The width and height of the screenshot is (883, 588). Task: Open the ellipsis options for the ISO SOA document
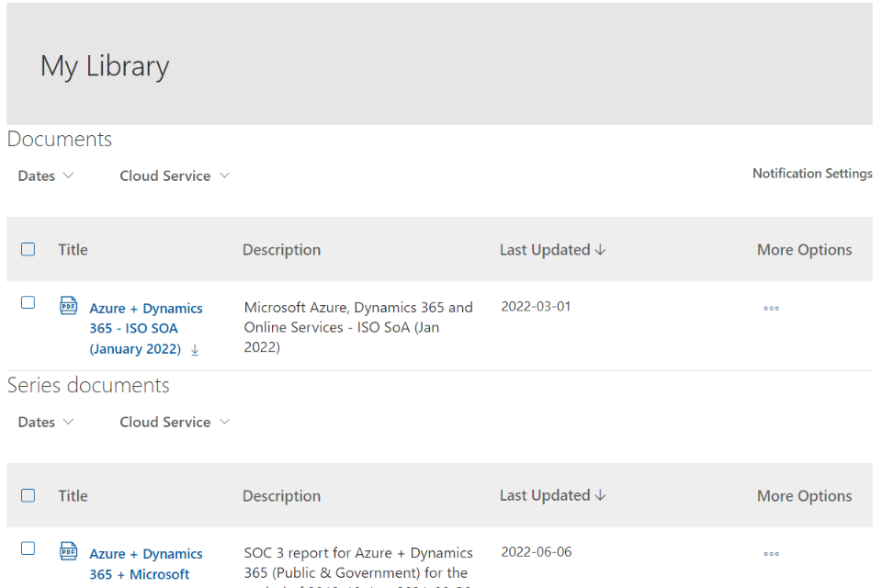[771, 309]
